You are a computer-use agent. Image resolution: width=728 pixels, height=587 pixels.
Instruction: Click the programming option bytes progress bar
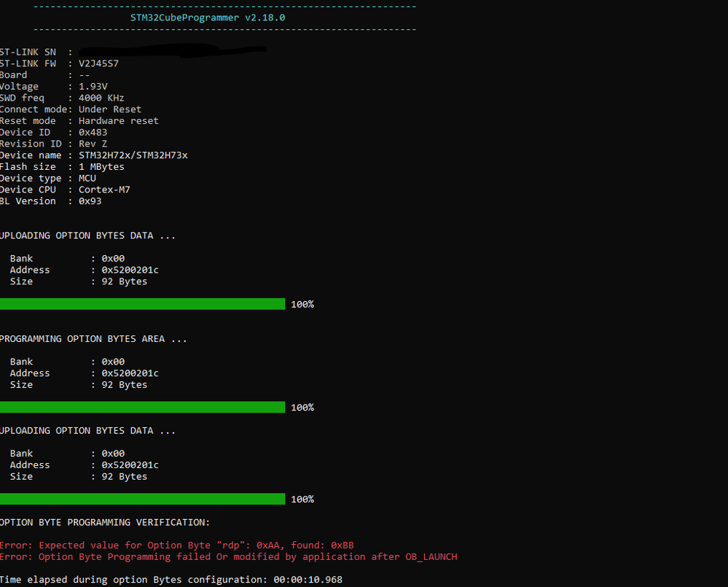pyautogui.click(x=142, y=408)
